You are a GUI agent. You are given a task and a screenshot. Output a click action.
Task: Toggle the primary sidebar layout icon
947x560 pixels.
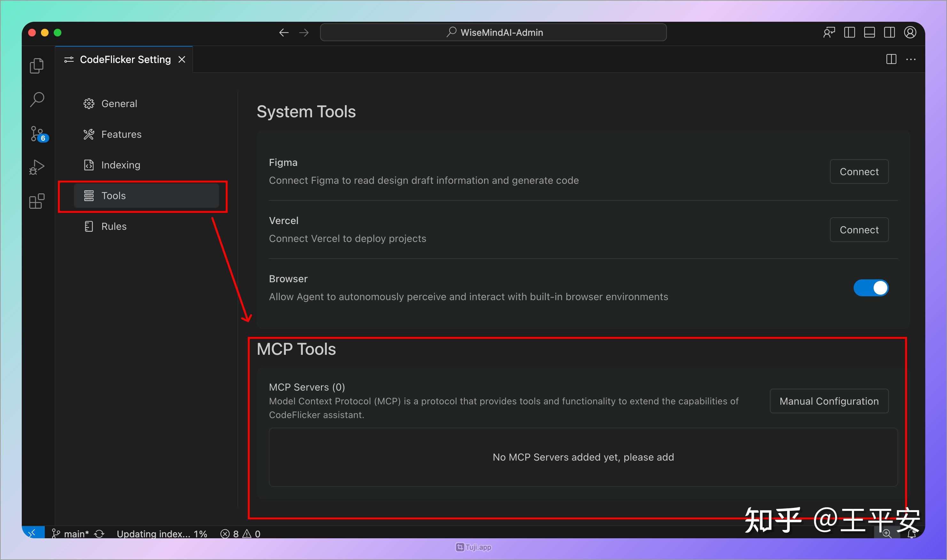849,33
